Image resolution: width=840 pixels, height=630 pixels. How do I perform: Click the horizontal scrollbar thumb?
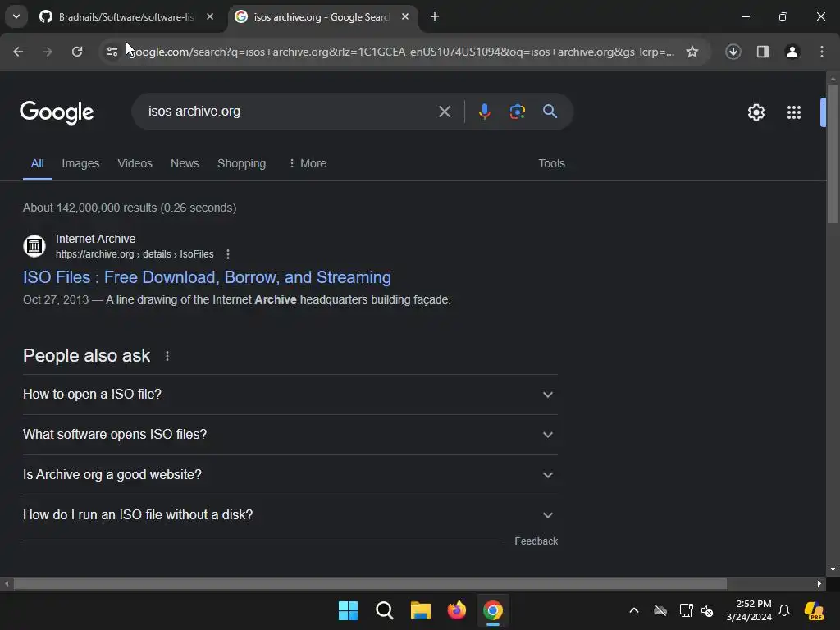(370, 583)
